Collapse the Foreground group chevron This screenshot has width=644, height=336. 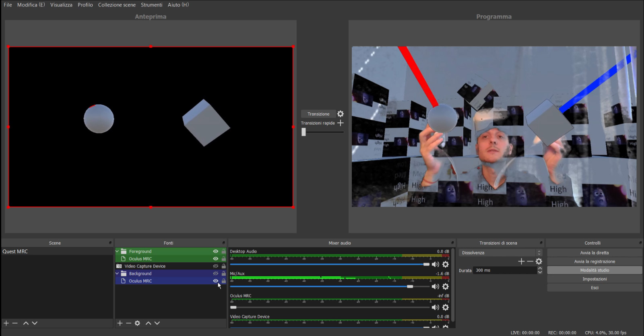[117, 251]
